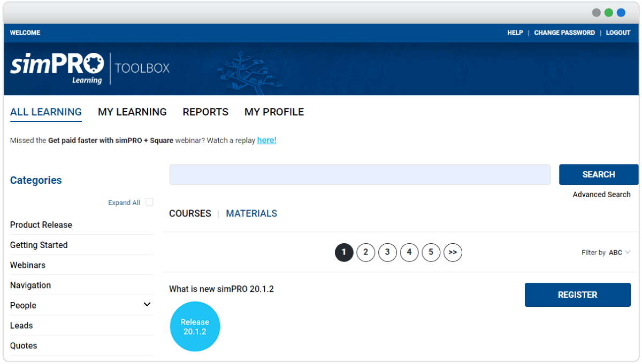Click the Welcome text in header
Image resolution: width=642 pixels, height=364 pixels.
pos(25,33)
